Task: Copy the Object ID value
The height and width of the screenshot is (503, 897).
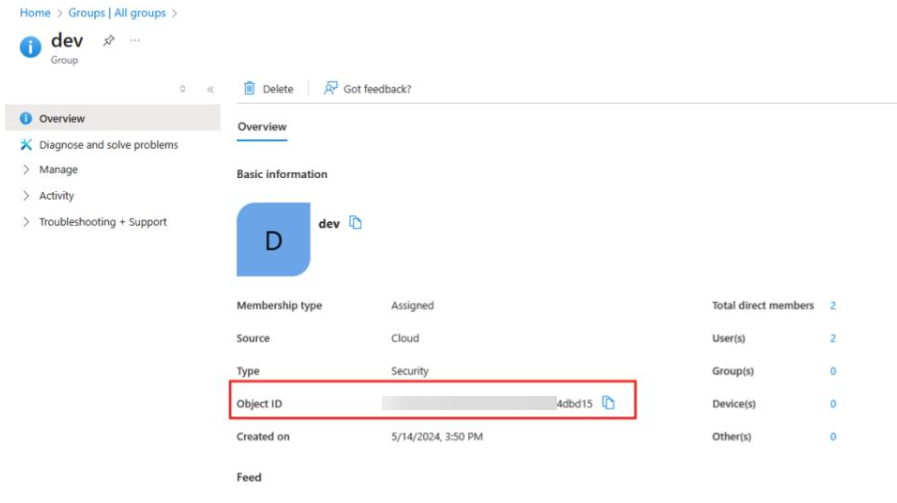Action: point(608,403)
